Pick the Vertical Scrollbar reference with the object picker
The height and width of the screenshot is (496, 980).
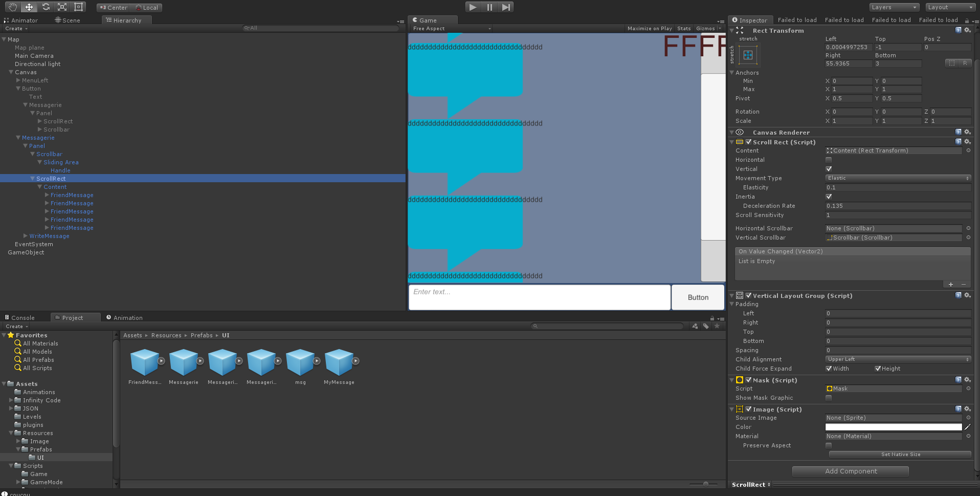tap(968, 238)
